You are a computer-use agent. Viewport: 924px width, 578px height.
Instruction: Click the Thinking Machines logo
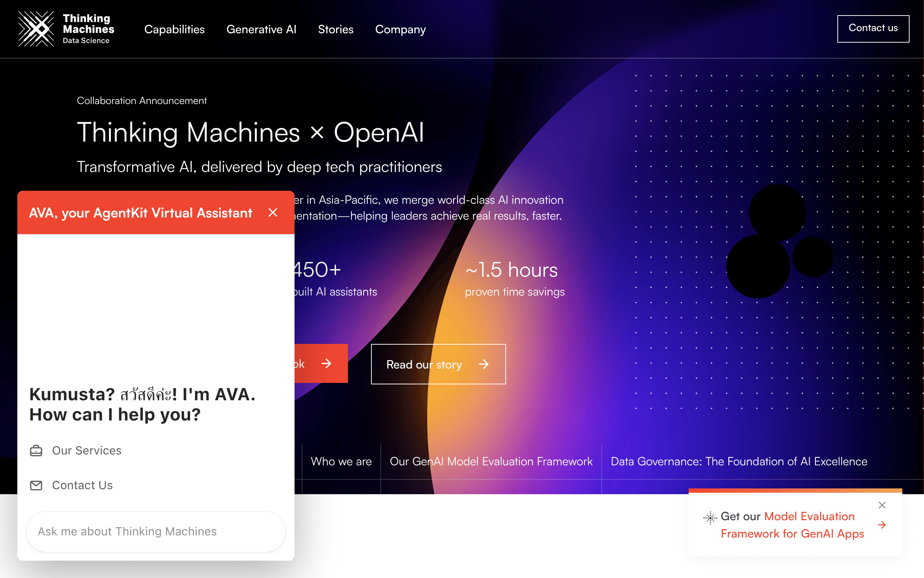coord(66,29)
